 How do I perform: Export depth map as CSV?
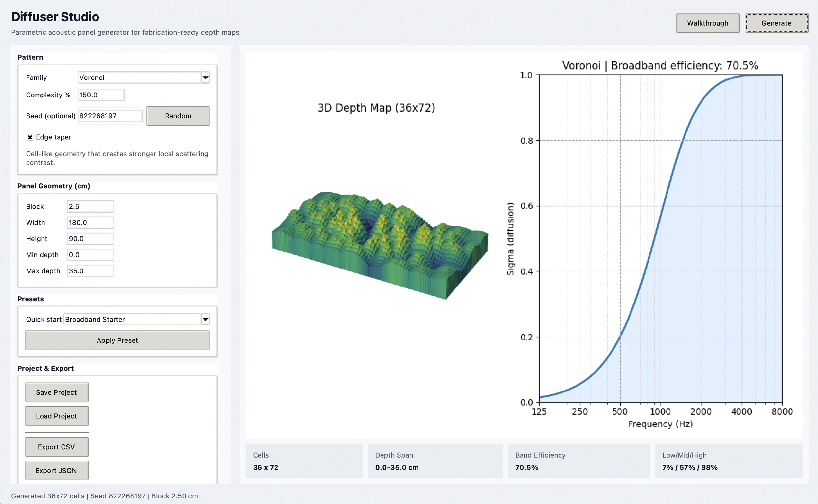[56, 447]
